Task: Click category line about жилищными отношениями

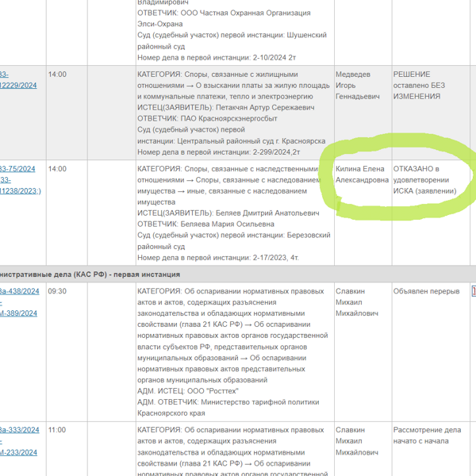Action: (217, 75)
